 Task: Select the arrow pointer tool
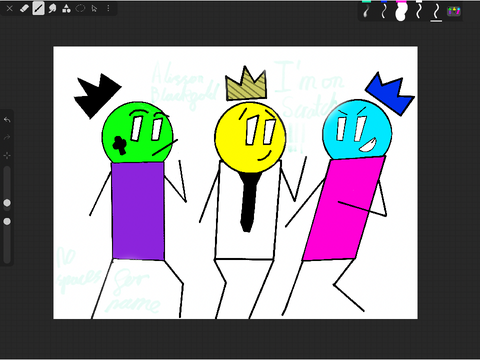[94, 8]
